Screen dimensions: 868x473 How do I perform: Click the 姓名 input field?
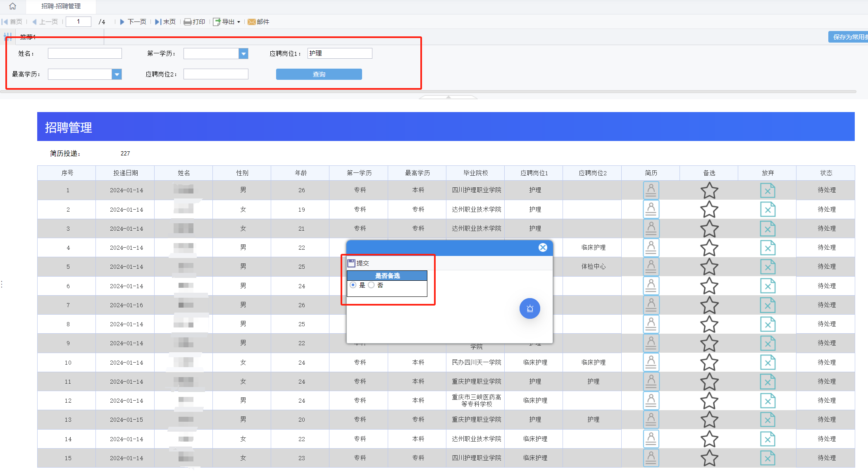point(85,54)
